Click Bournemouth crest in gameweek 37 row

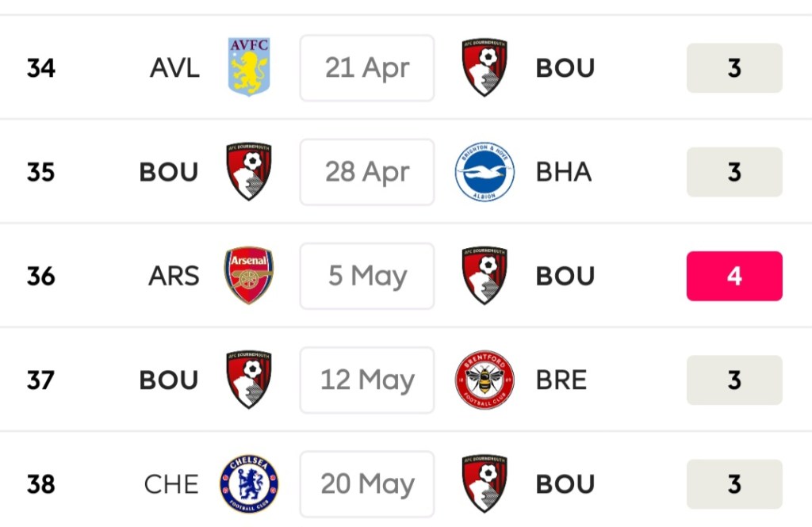click(249, 380)
